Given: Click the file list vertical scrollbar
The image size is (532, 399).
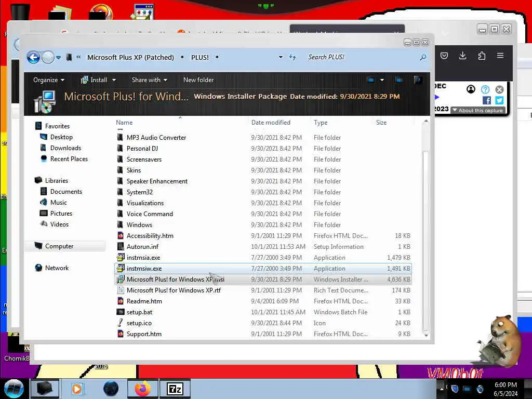Looking at the screenshot, I should [x=425, y=241].
